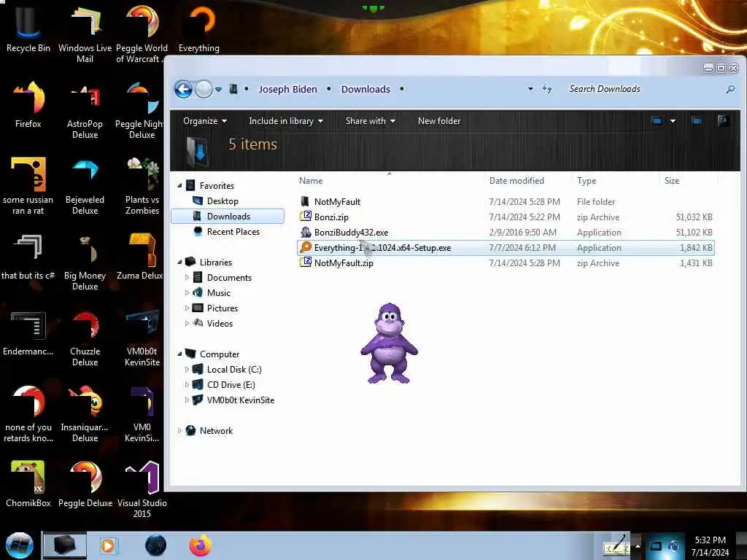Show hidden system tray icons arrow
747x560 pixels.
(x=638, y=545)
